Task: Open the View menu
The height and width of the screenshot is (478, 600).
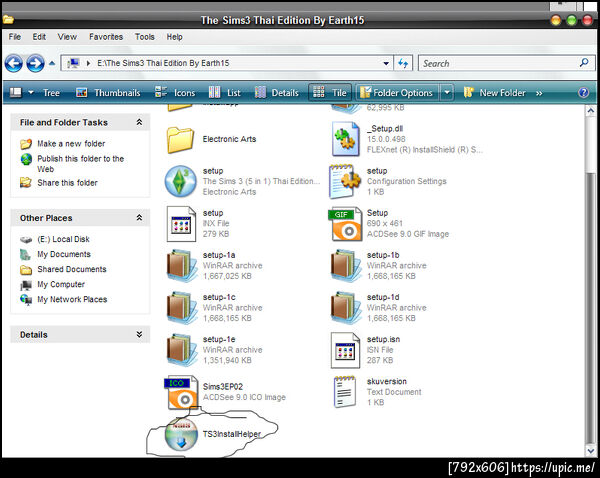Action: 67,37
